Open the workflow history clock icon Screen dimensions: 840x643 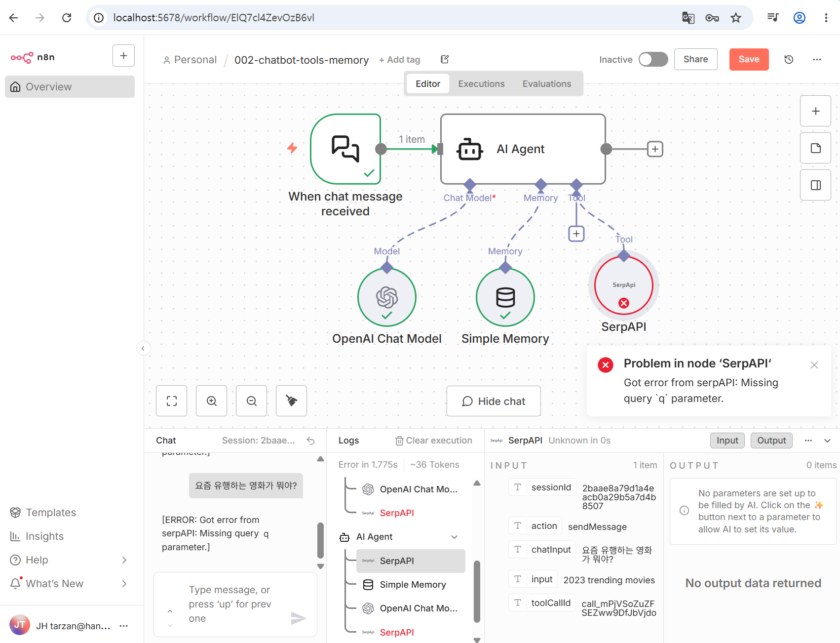click(789, 59)
